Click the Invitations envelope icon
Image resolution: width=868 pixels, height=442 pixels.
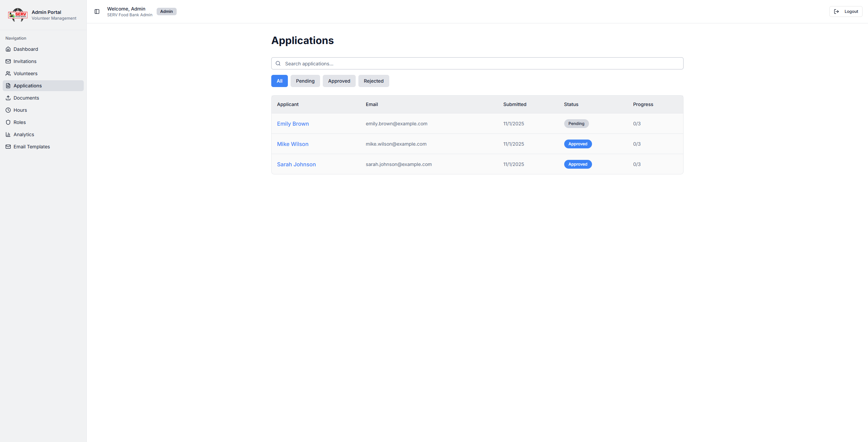pos(8,61)
